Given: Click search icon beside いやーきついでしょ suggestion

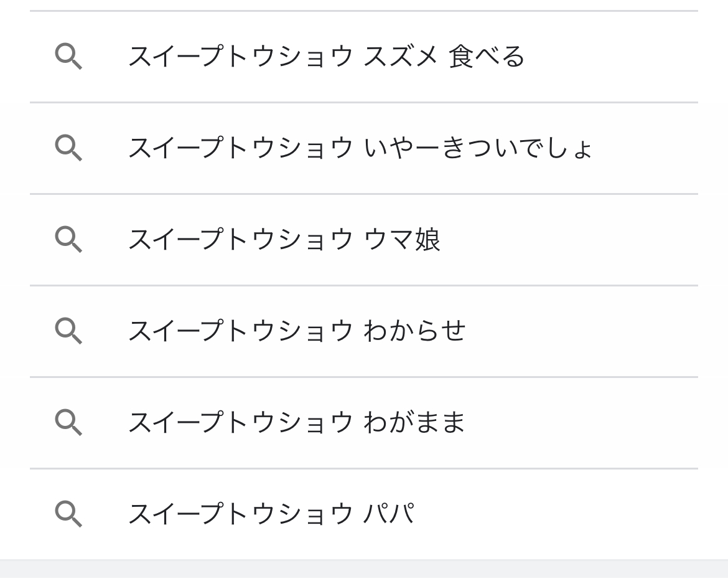Looking at the screenshot, I should [x=68, y=148].
